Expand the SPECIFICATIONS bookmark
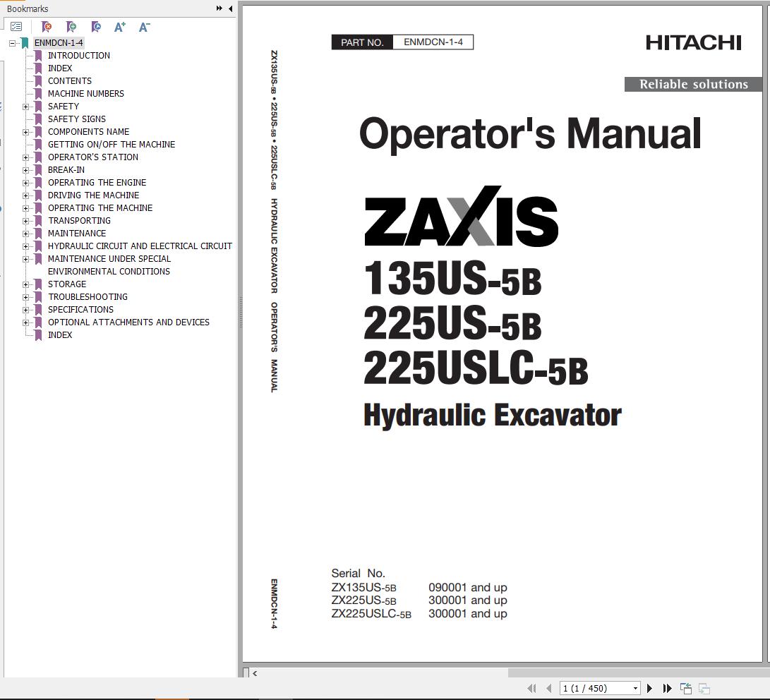The height and width of the screenshot is (700, 770). (25, 310)
